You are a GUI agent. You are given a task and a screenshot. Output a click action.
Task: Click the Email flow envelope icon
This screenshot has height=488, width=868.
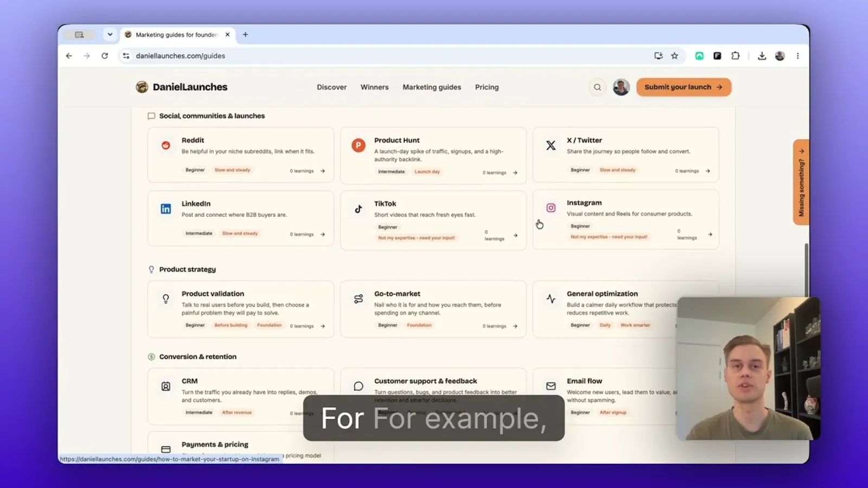click(551, 386)
